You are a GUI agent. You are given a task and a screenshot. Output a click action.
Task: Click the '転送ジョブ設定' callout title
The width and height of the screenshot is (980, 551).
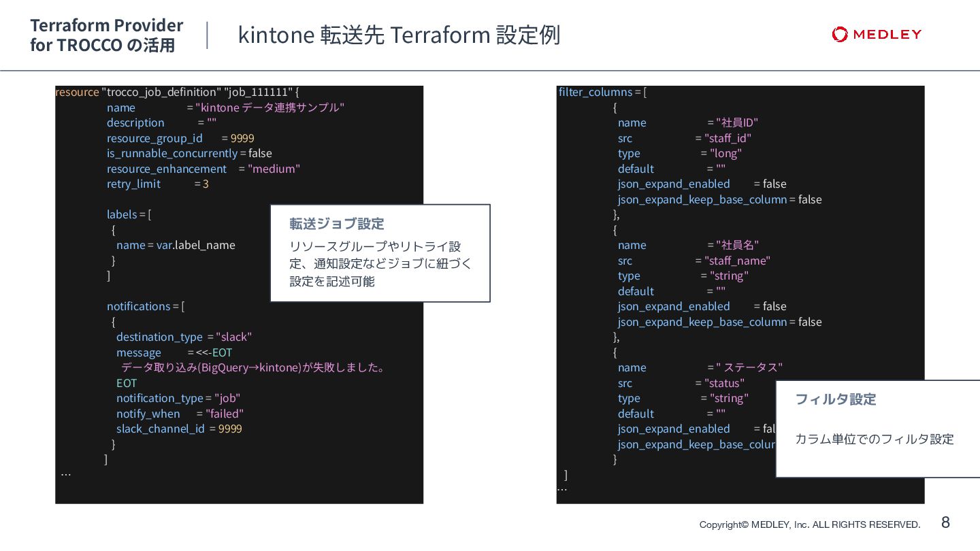(x=337, y=224)
